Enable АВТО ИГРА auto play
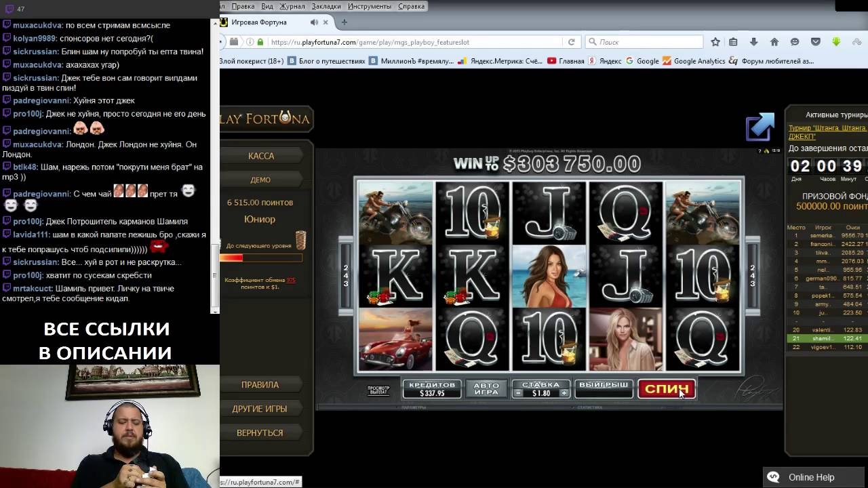 click(x=486, y=388)
